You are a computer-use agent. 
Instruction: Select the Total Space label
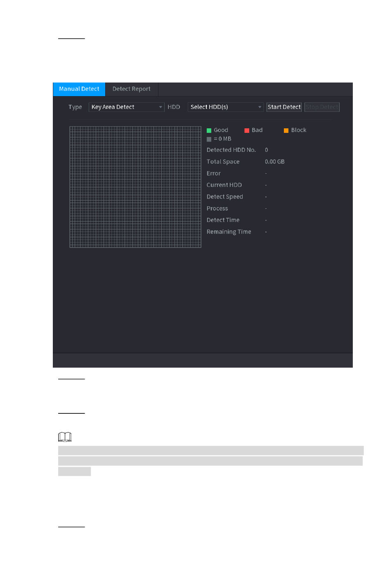223,162
